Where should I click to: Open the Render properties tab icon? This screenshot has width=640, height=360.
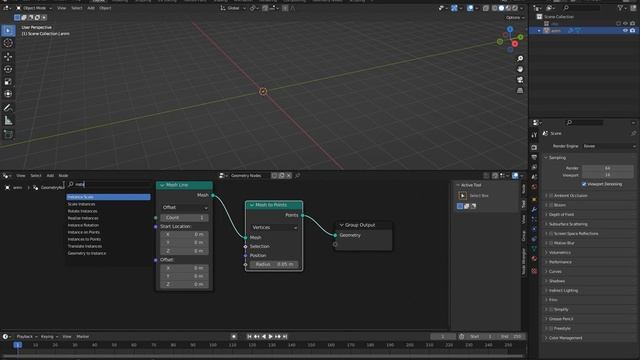pyautogui.click(x=534, y=147)
